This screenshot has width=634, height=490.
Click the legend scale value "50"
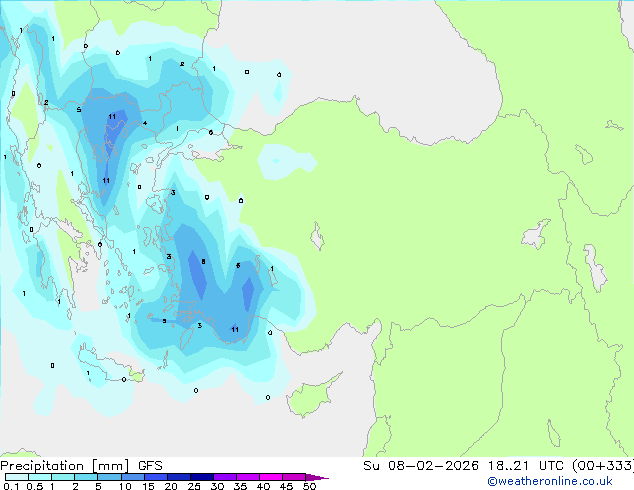pos(309,486)
